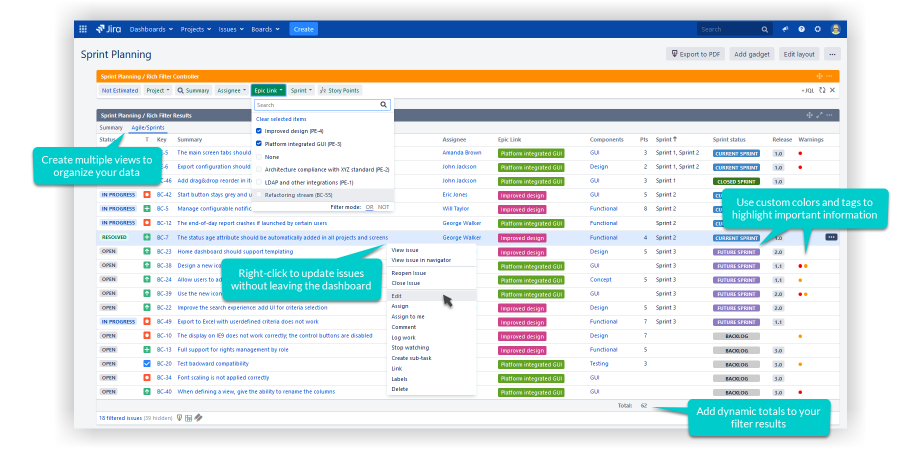This screenshot has height=450, width=920.
Task: Click the CLOSED SPRINT status tag
Action: (x=736, y=181)
